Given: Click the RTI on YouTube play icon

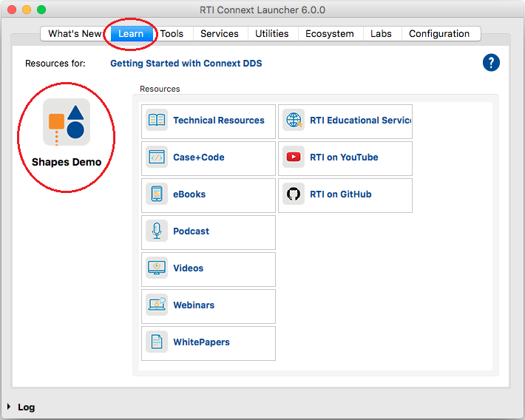Looking at the screenshot, I should (294, 157).
